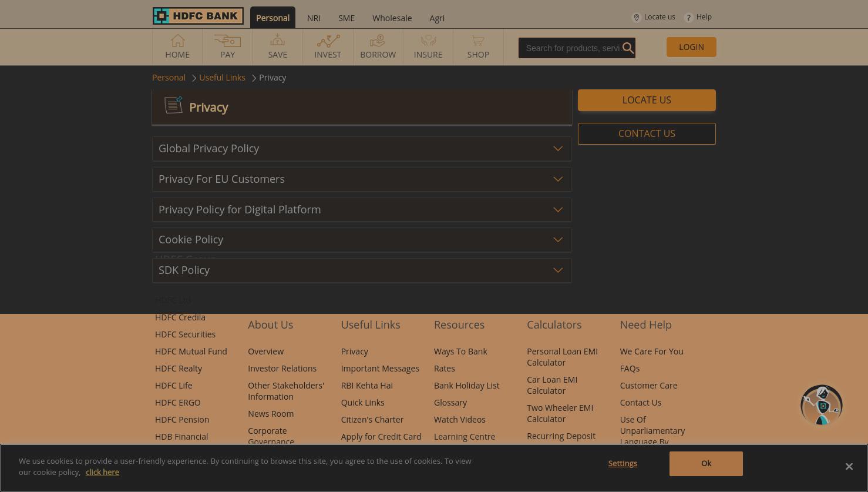Open the BORROW hand-coin icon

click(378, 41)
